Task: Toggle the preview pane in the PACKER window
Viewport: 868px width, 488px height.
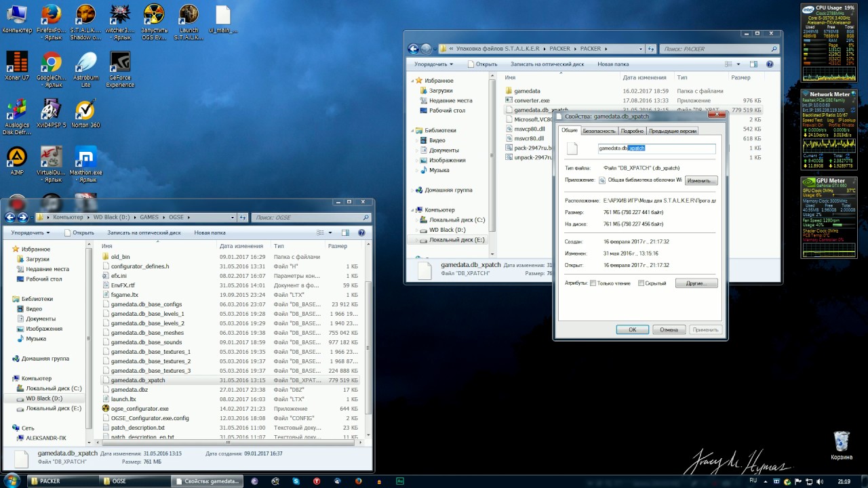Action: coord(753,64)
